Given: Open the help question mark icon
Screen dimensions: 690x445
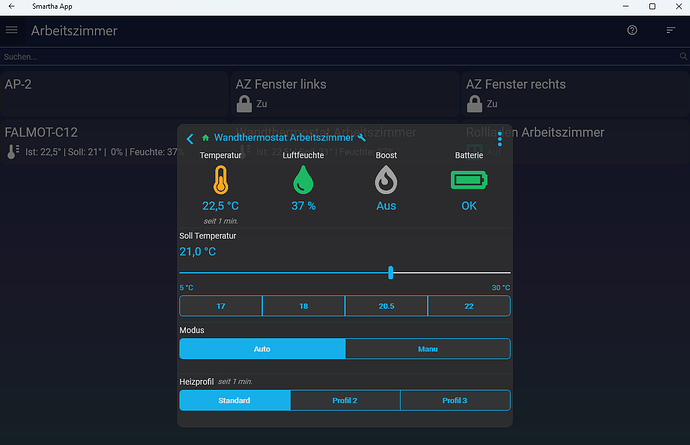Looking at the screenshot, I should click(632, 30).
